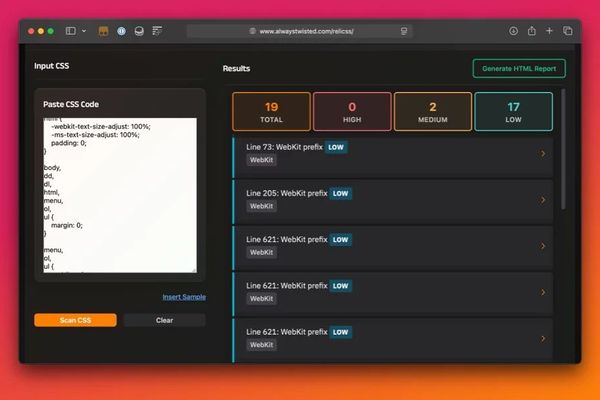Click the Input CSS heading
600x400 pixels.
[x=52, y=66]
